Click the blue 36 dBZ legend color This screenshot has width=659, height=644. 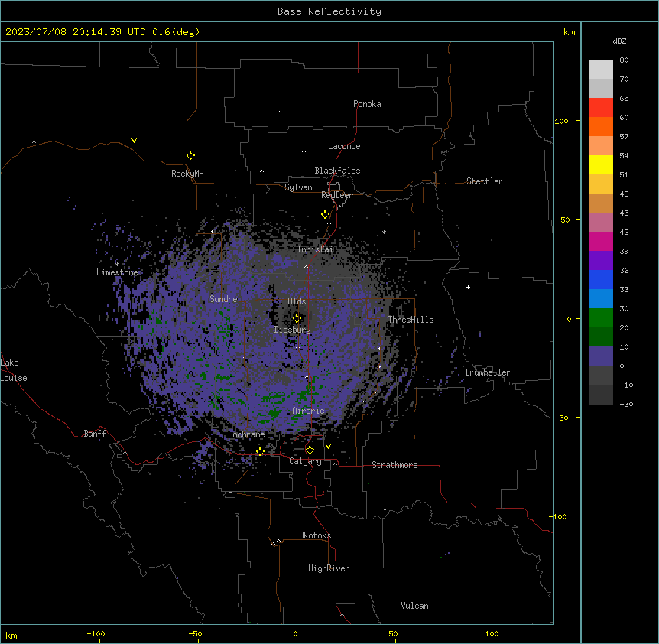coord(601,279)
